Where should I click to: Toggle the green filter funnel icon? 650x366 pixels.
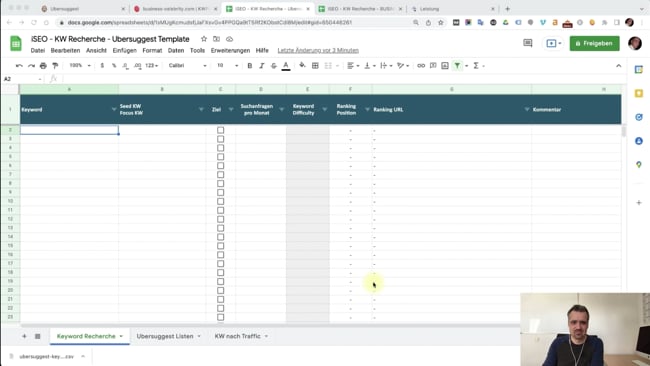457,65
